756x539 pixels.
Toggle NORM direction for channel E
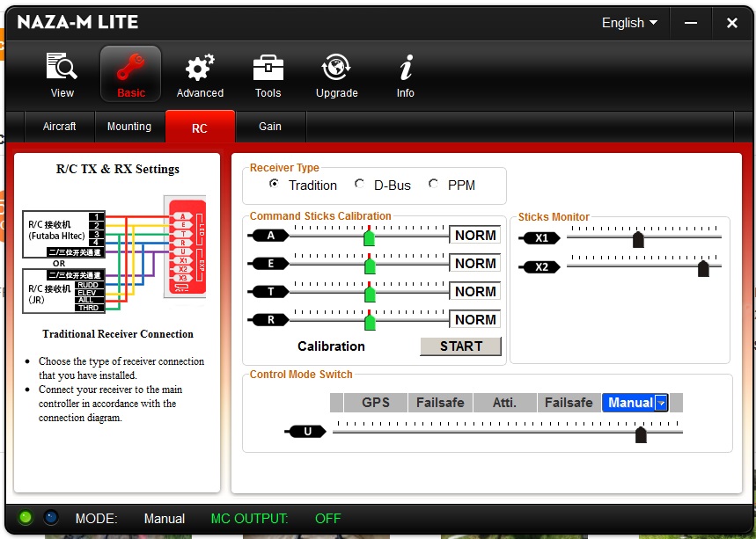pyautogui.click(x=475, y=264)
